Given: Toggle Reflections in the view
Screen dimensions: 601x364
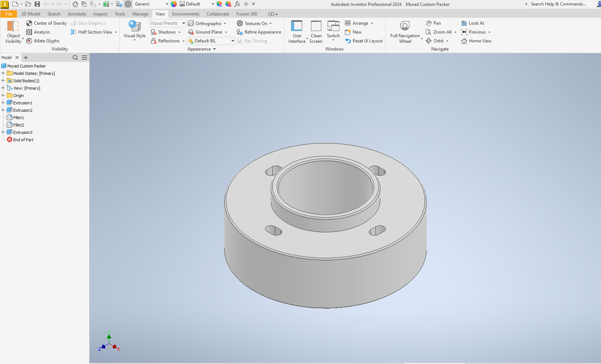Looking at the screenshot, I should 165,41.
